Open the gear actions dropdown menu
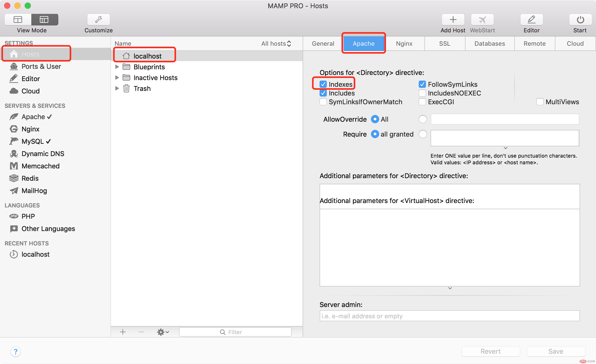This screenshot has height=364, width=596. 163,332
